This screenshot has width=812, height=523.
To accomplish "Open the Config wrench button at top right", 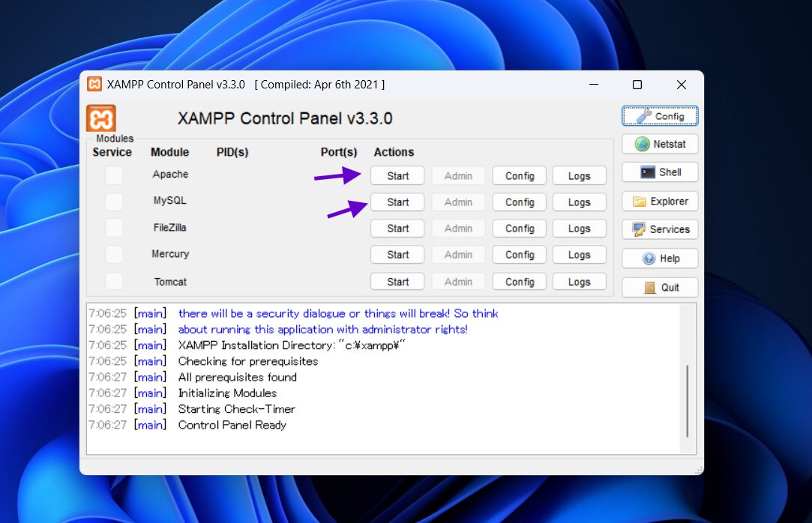I will [x=660, y=116].
